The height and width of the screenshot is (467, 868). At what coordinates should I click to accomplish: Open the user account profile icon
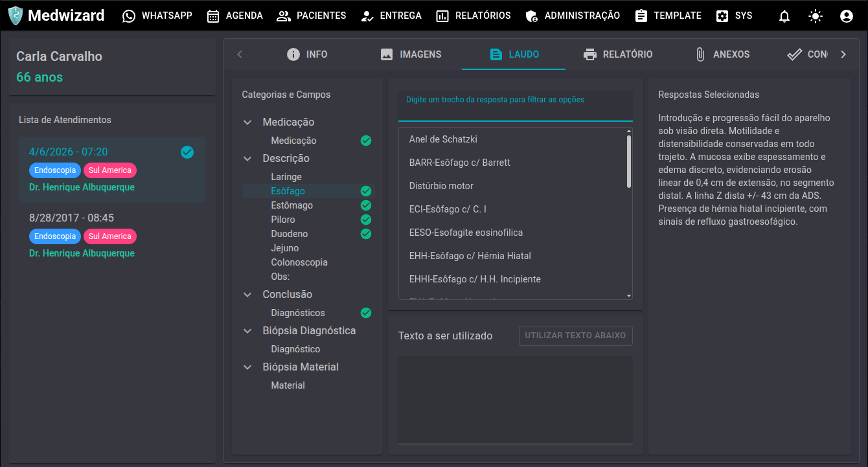pos(846,16)
